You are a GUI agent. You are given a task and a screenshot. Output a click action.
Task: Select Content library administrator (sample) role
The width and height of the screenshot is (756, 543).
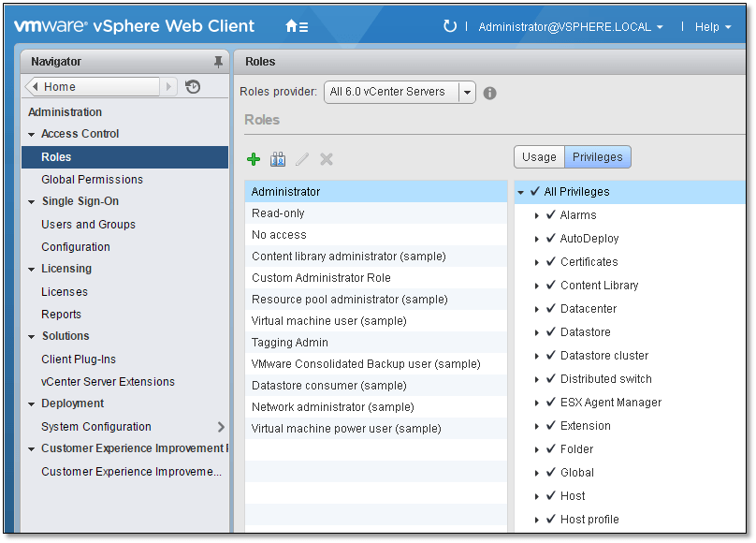point(376,257)
